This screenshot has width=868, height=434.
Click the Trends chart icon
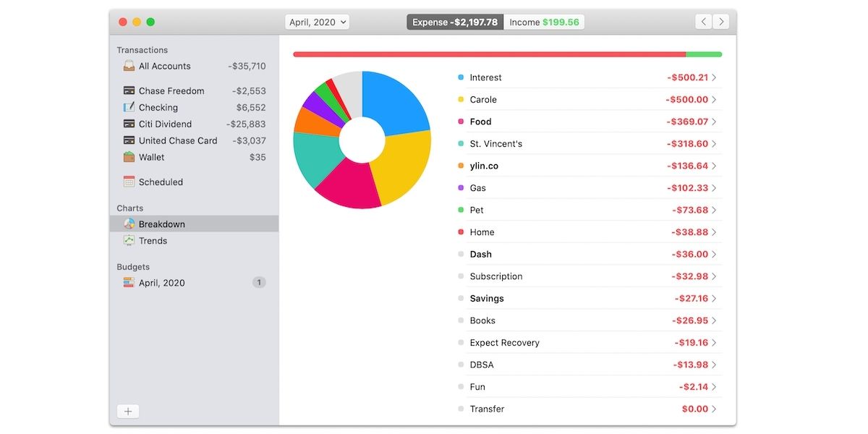click(x=129, y=241)
